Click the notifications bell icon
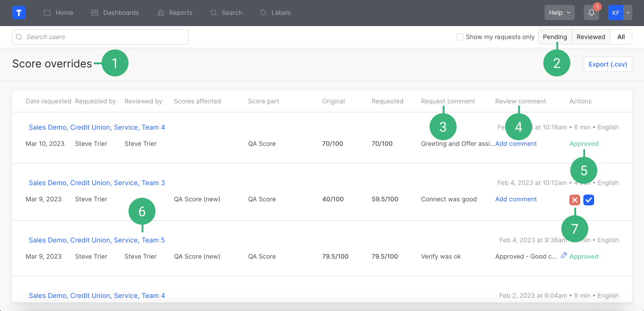The height and width of the screenshot is (311, 644). [591, 13]
